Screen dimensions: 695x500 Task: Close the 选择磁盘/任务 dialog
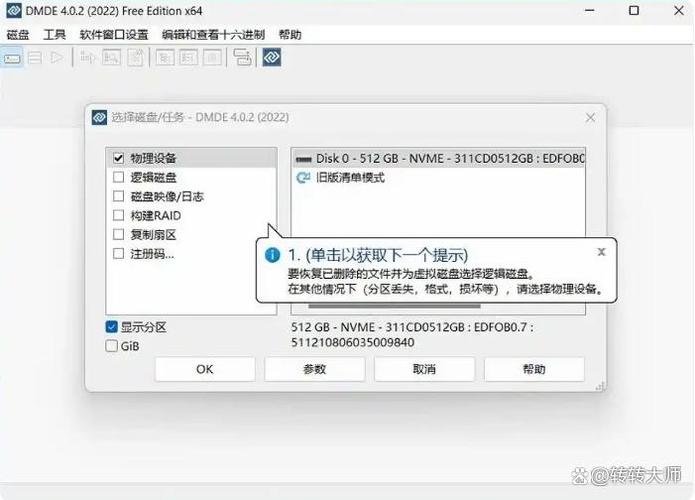pos(590,117)
